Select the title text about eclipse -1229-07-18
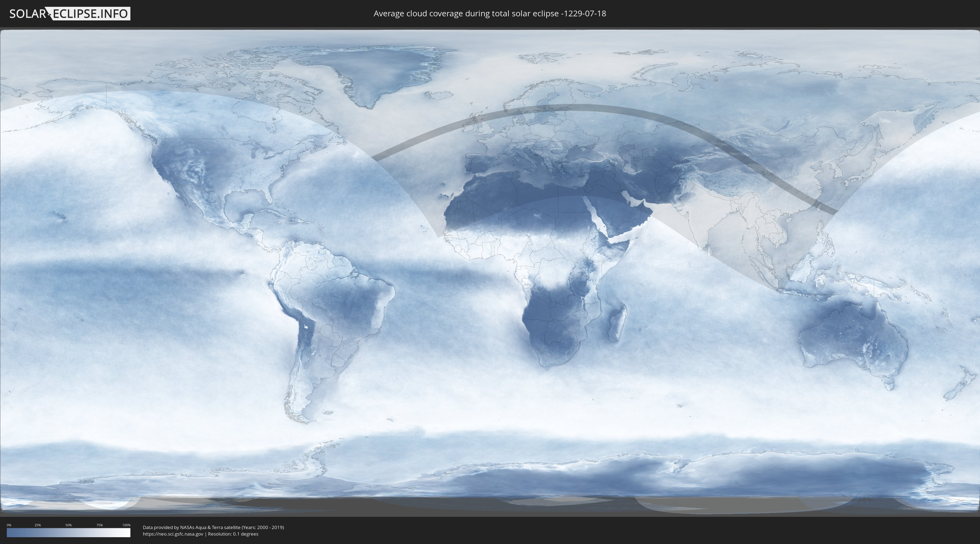The image size is (980, 544). pos(490,14)
